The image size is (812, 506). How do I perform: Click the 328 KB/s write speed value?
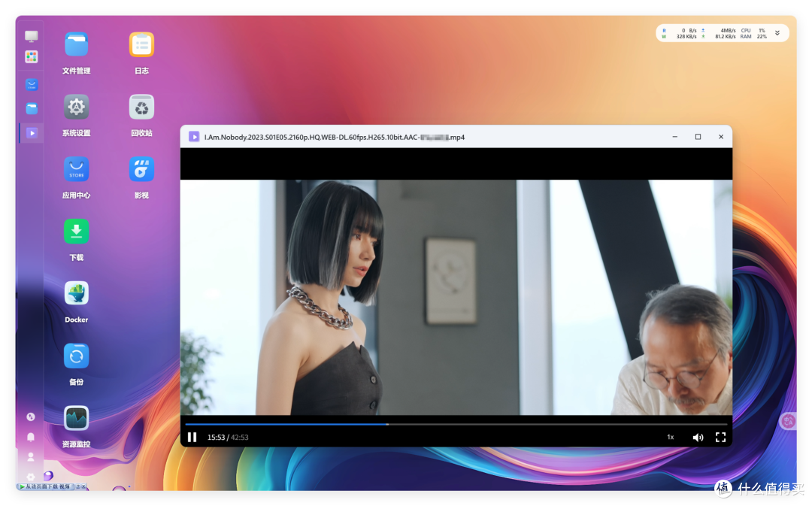pyautogui.click(x=686, y=37)
